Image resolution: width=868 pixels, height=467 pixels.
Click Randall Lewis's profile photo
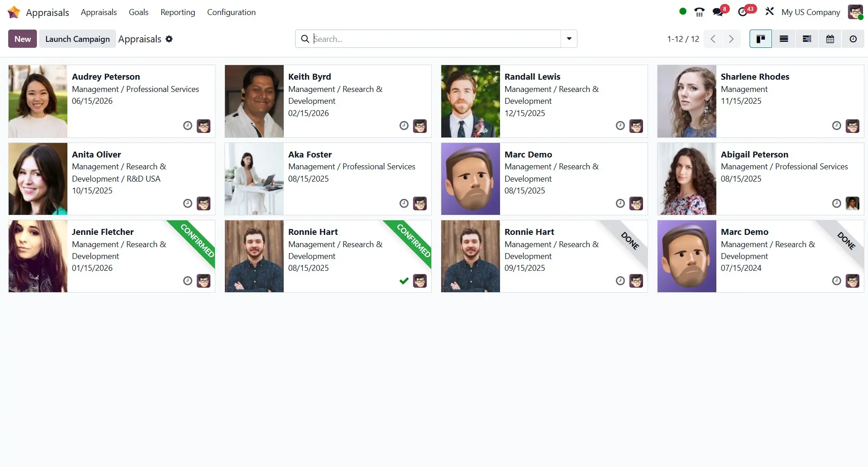[470, 101]
